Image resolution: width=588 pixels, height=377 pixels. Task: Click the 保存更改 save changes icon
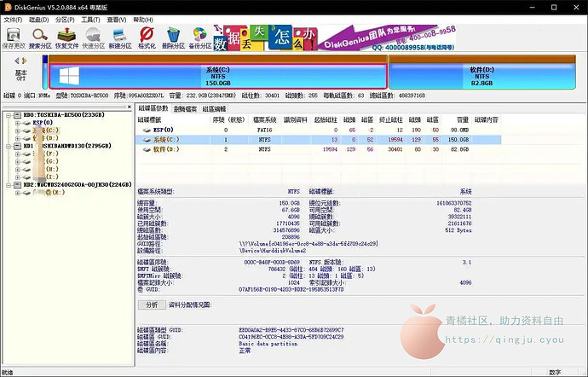point(14,36)
